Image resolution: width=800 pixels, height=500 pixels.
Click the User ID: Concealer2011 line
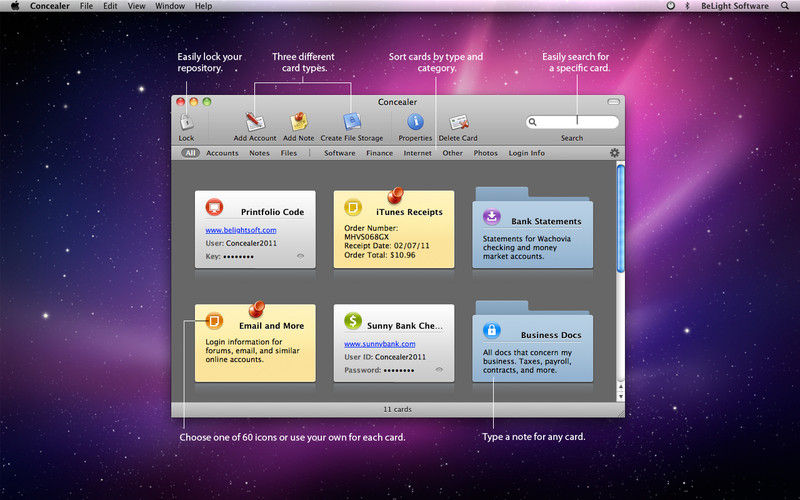[385, 357]
